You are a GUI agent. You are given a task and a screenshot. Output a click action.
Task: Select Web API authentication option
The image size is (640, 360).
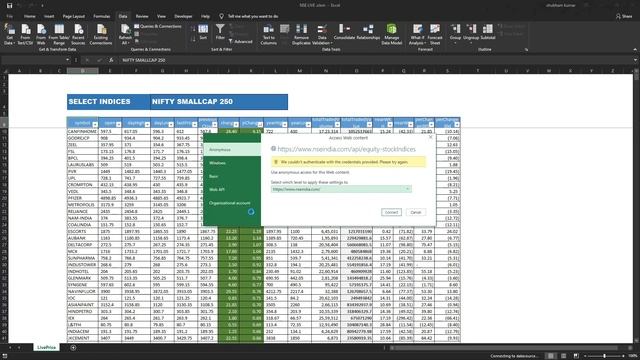(x=232, y=190)
